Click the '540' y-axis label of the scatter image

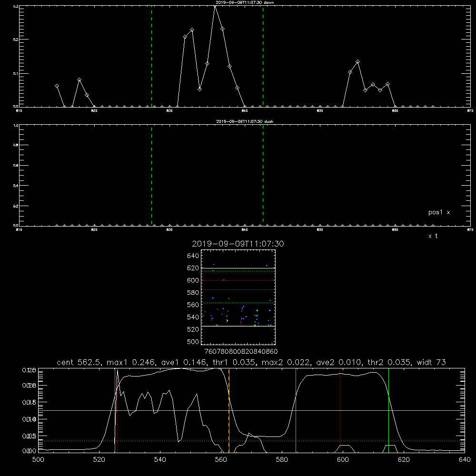[x=193, y=317]
